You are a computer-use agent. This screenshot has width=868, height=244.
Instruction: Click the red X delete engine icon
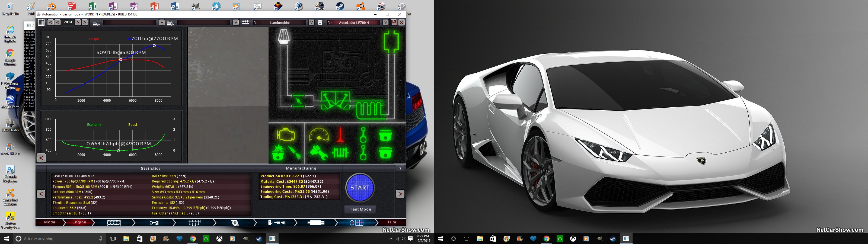tap(402, 23)
